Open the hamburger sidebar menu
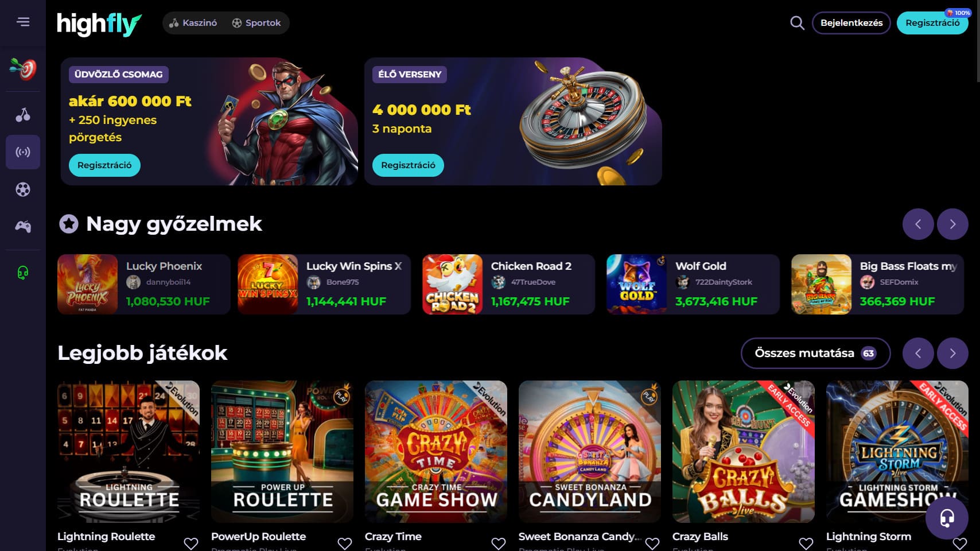Image resolution: width=980 pixels, height=551 pixels. coord(23,22)
